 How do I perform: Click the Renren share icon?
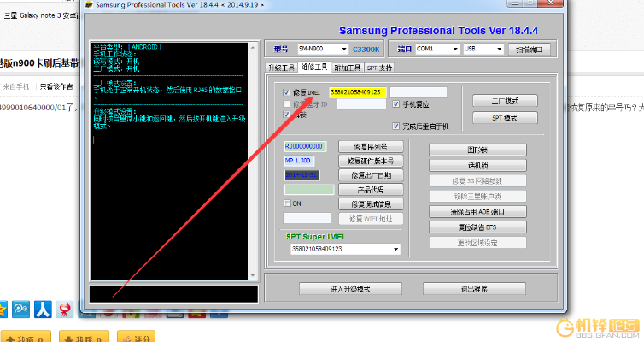coord(43,308)
